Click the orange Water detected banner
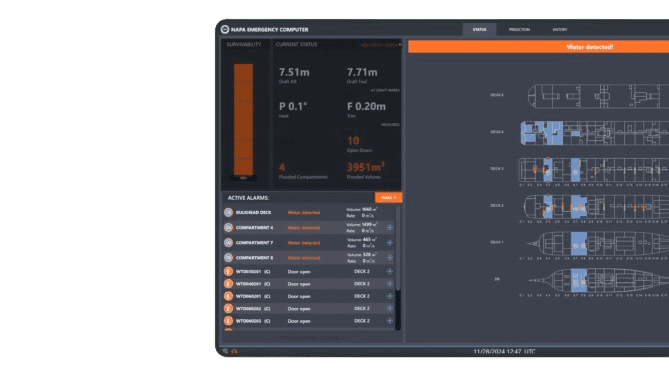The height and width of the screenshot is (373, 669). click(x=538, y=47)
